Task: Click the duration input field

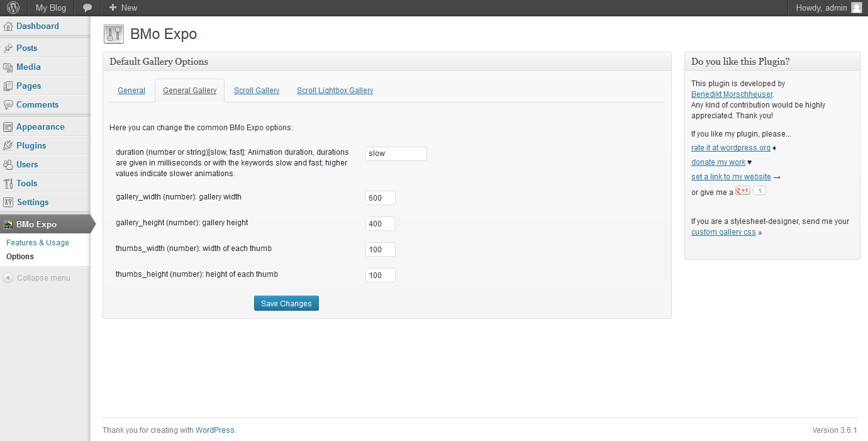Action: pyautogui.click(x=396, y=154)
